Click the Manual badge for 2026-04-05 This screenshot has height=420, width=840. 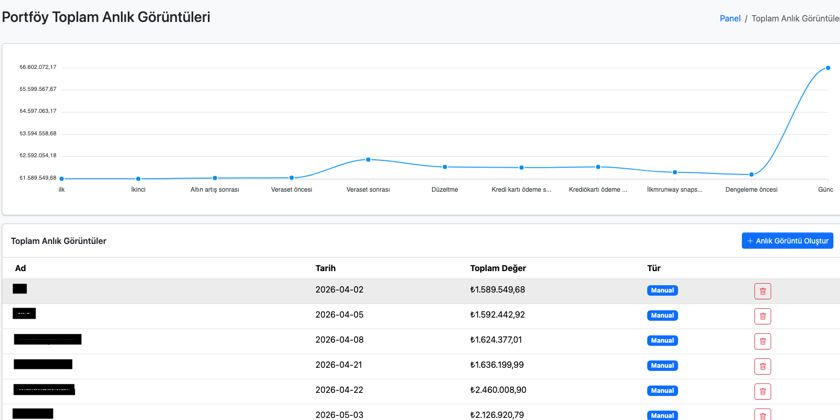[x=662, y=316]
